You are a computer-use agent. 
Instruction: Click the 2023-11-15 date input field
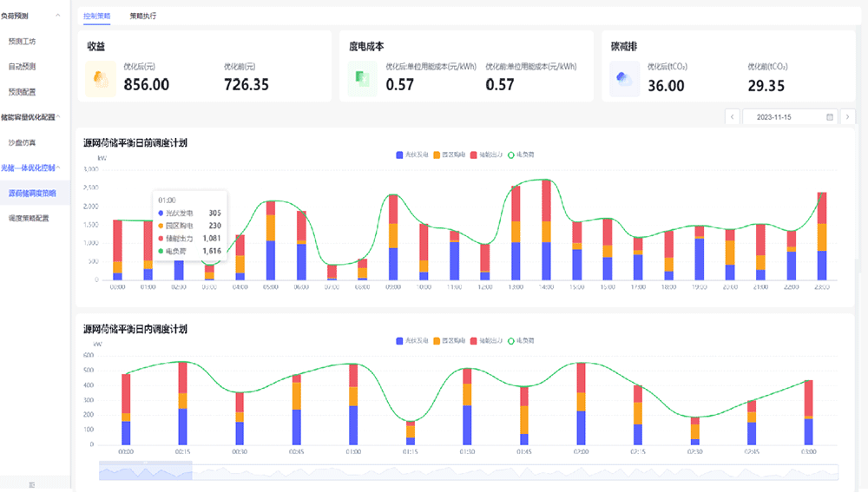pos(781,116)
